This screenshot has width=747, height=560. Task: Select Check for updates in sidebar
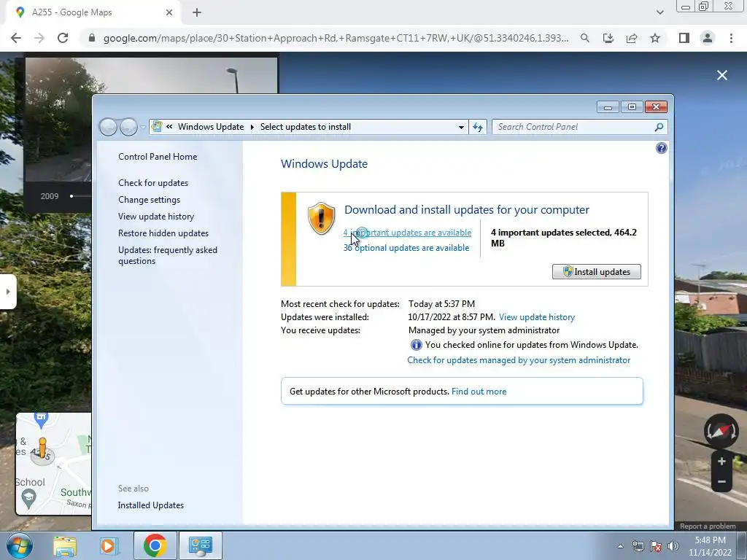coord(153,183)
